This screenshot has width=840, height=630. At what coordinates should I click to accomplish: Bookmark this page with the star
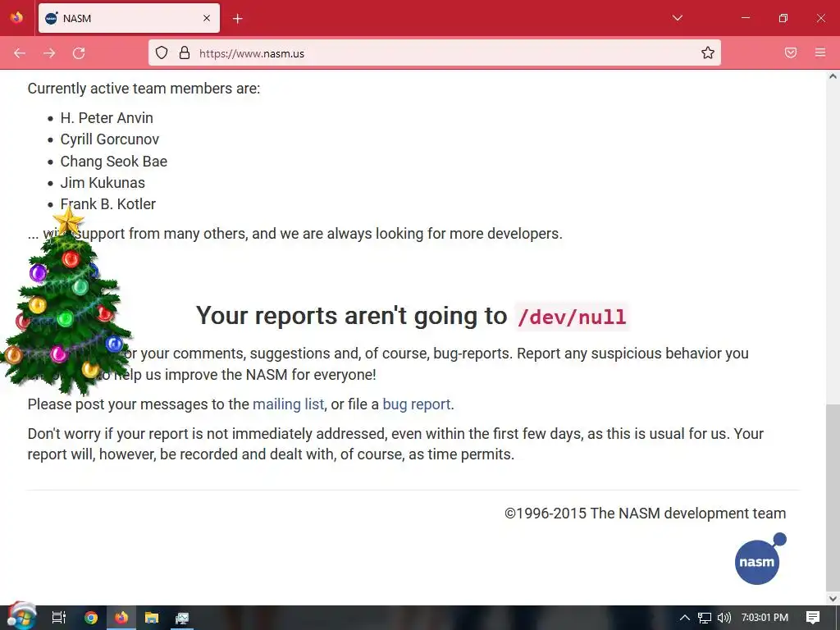pyautogui.click(x=708, y=52)
